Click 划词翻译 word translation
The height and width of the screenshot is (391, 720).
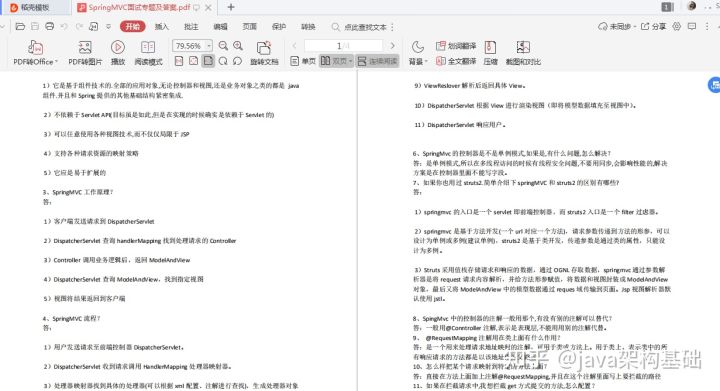tap(456, 46)
